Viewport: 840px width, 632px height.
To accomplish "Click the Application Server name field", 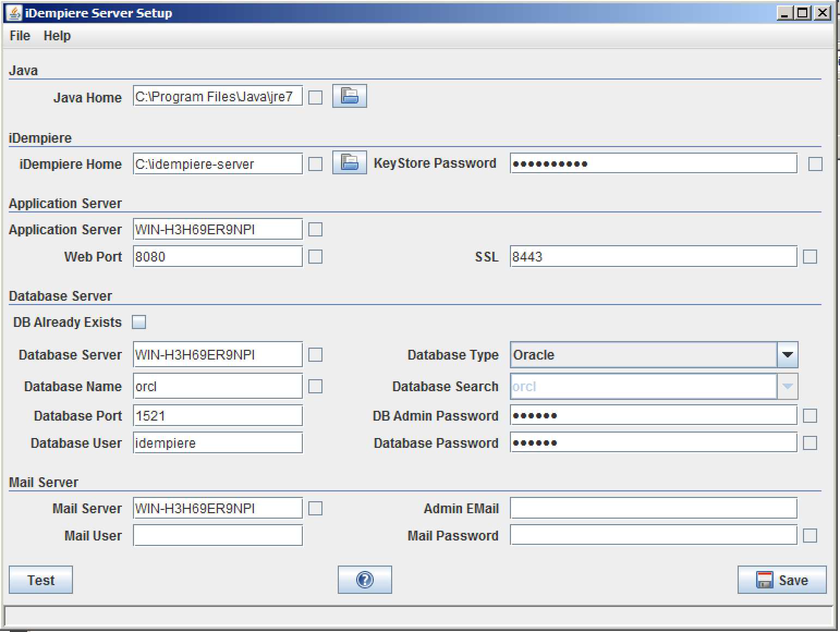I will pos(218,229).
